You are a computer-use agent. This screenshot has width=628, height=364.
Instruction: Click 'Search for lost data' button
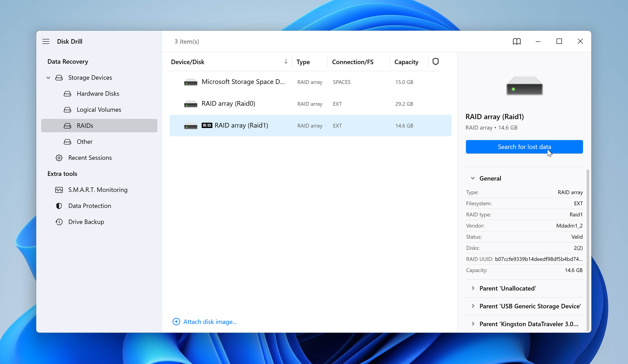[524, 146]
